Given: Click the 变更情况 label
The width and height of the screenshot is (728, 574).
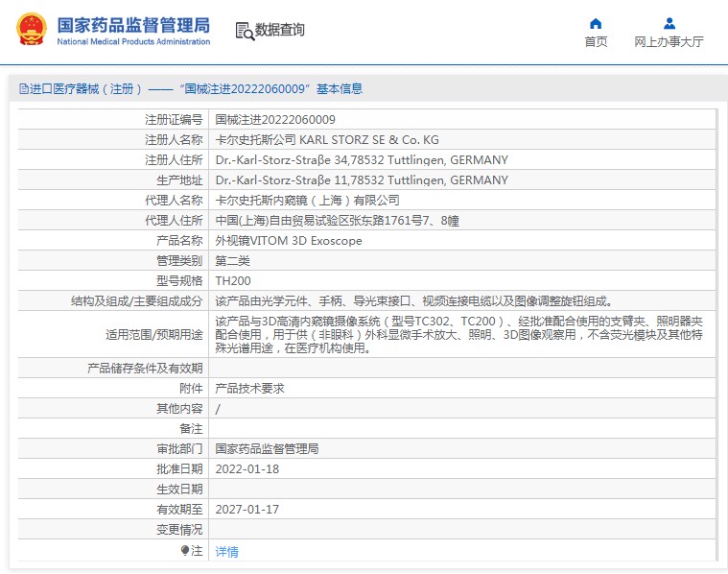Looking at the screenshot, I should tap(179, 530).
